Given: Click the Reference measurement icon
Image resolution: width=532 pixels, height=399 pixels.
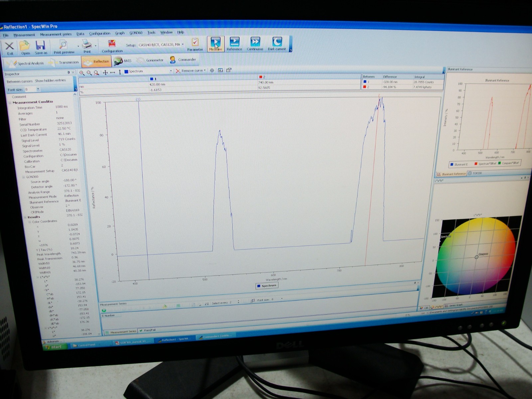Looking at the screenshot, I should (x=235, y=44).
